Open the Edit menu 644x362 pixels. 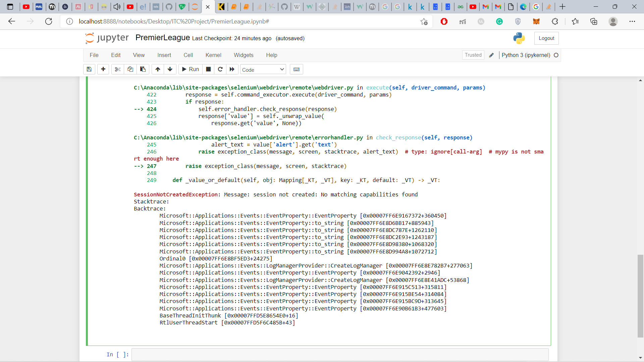[x=116, y=55]
